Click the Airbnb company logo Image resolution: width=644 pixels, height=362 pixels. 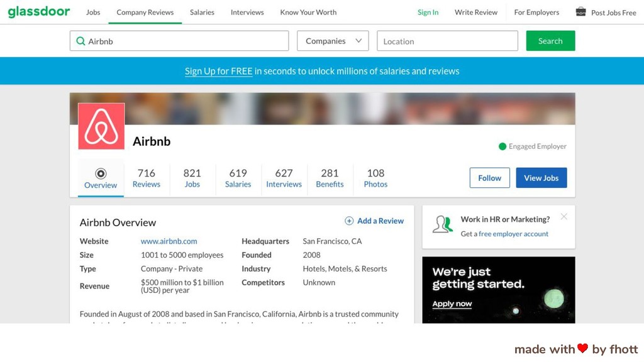point(101,126)
